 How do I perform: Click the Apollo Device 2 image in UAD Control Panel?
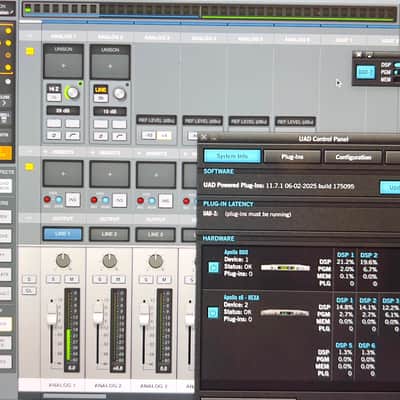coord(285,313)
